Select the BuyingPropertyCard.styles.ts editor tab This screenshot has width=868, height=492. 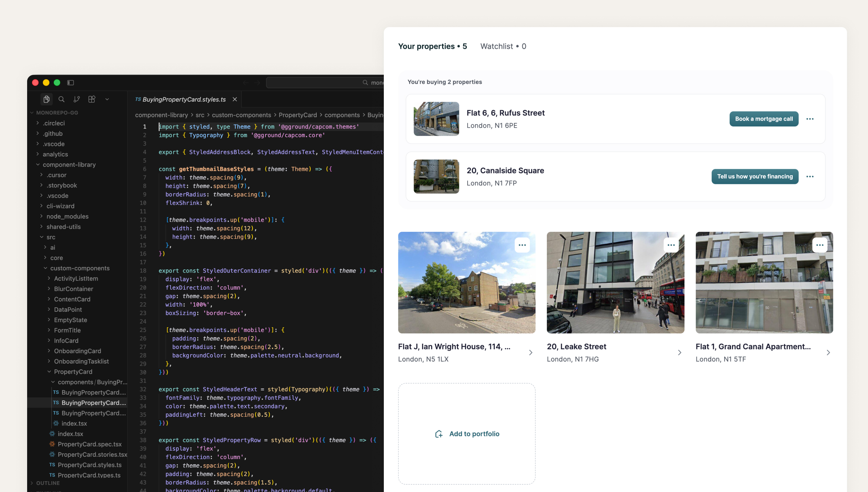click(x=184, y=99)
